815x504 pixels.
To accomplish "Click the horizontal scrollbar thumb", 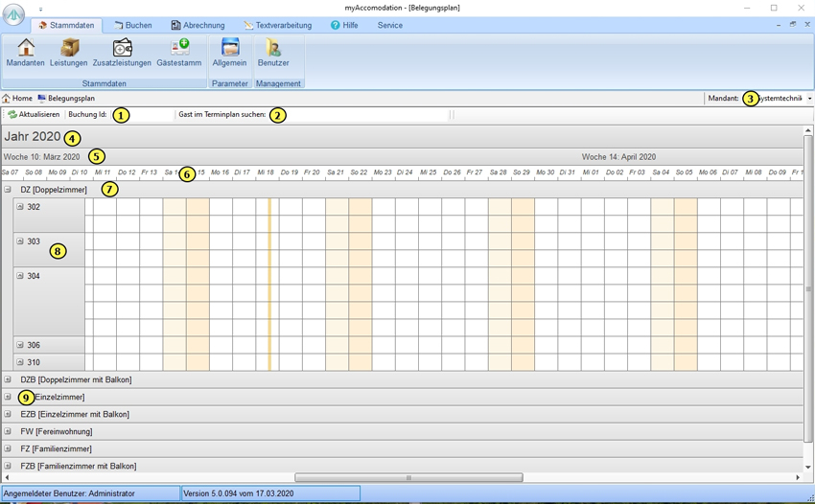I will coord(408,477).
